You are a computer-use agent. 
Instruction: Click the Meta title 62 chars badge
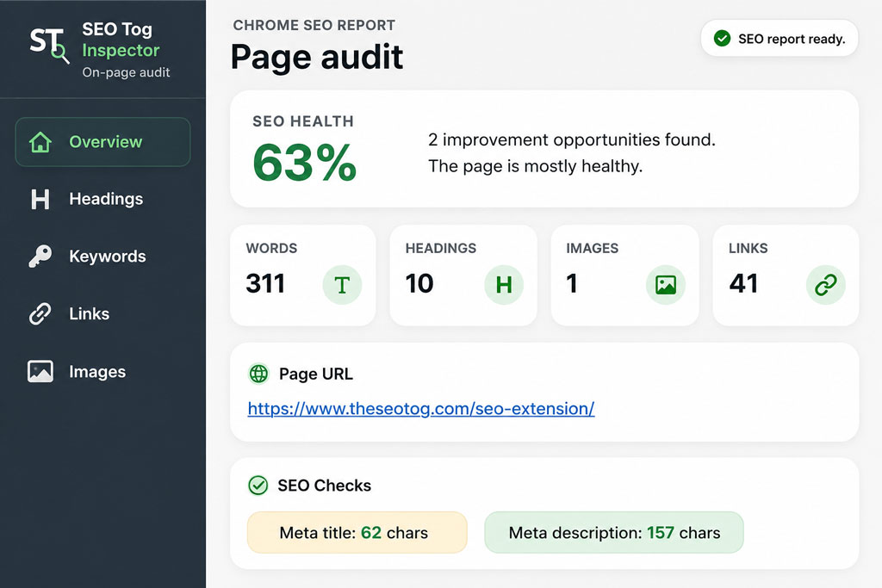[357, 532]
